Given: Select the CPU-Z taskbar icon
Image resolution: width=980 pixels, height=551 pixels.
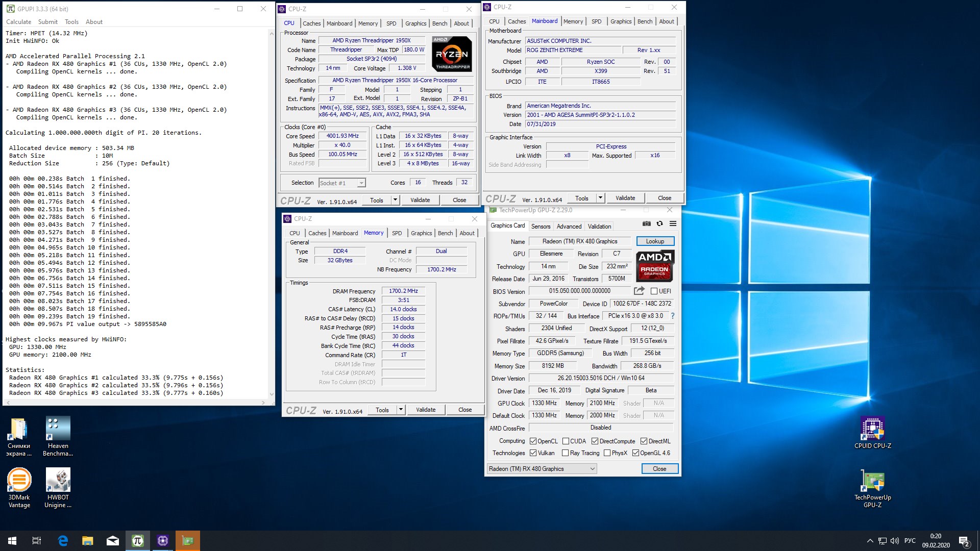Looking at the screenshot, I should click(x=163, y=541).
